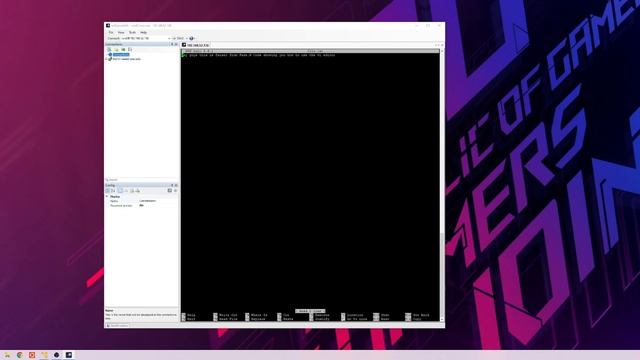Open the yellow folder icon on taskbar
Viewport: 640px width, 360px height.
tap(44, 355)
